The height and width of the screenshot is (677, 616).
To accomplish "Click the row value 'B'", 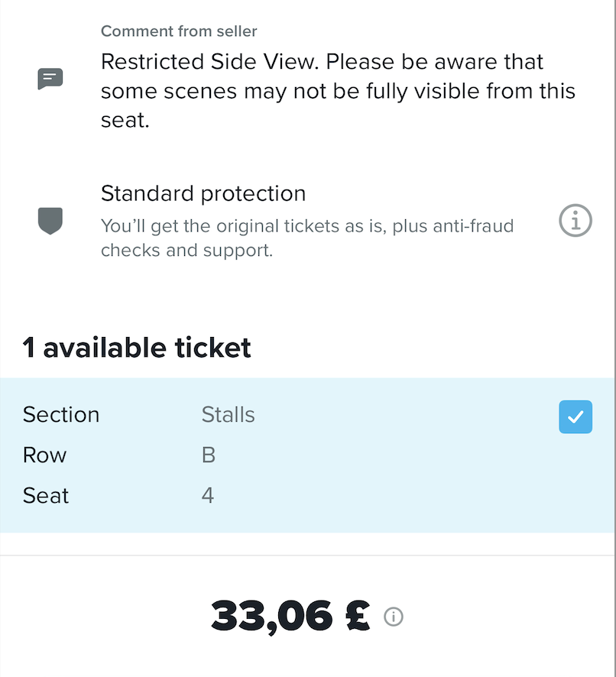I will 208,455.
